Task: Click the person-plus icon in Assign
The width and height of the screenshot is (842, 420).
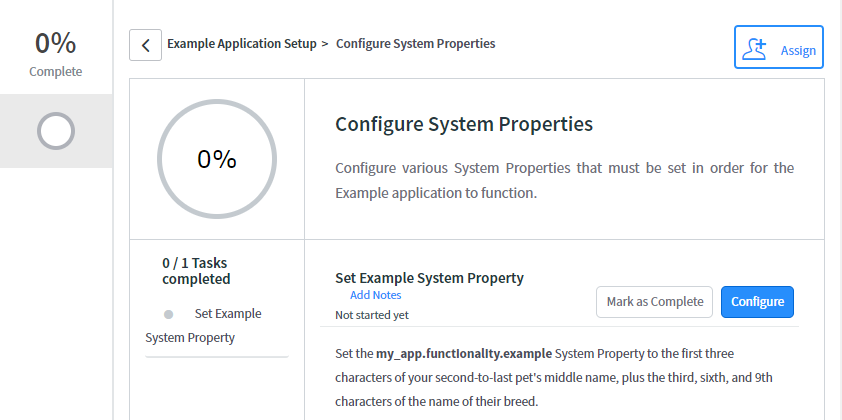Action: pos(757,49)
